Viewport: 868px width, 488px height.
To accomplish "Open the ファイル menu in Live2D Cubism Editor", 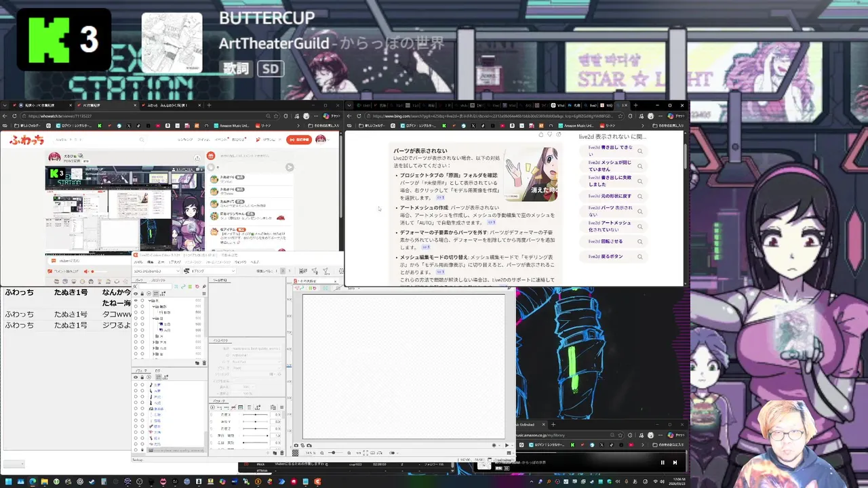I will pyautogui.click(x=138, y=262).
